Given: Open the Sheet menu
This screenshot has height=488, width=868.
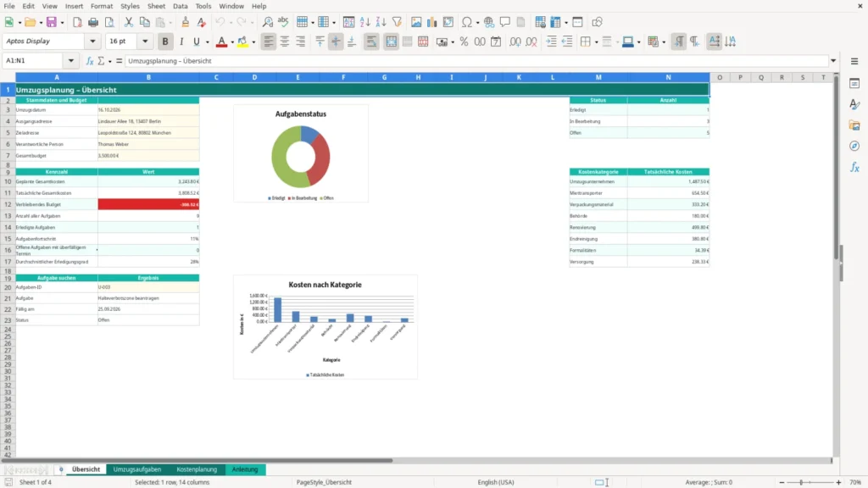Looking at the screenshot, I should (x=156, y=6).
